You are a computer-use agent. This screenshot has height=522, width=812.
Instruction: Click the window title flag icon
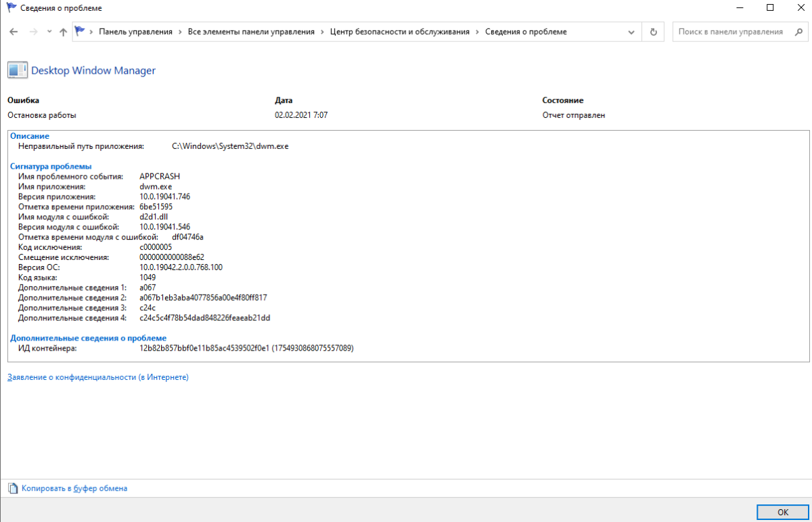coord(12,7)
